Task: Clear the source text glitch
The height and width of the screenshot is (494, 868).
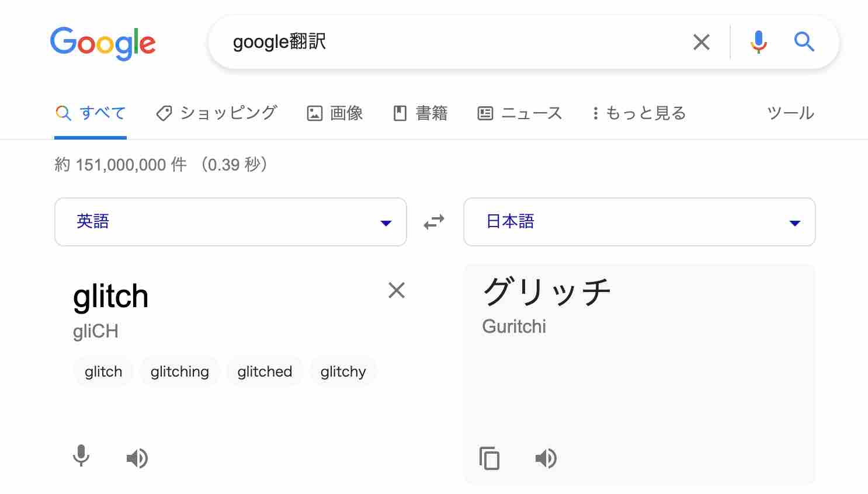Action: click(397, 290)
